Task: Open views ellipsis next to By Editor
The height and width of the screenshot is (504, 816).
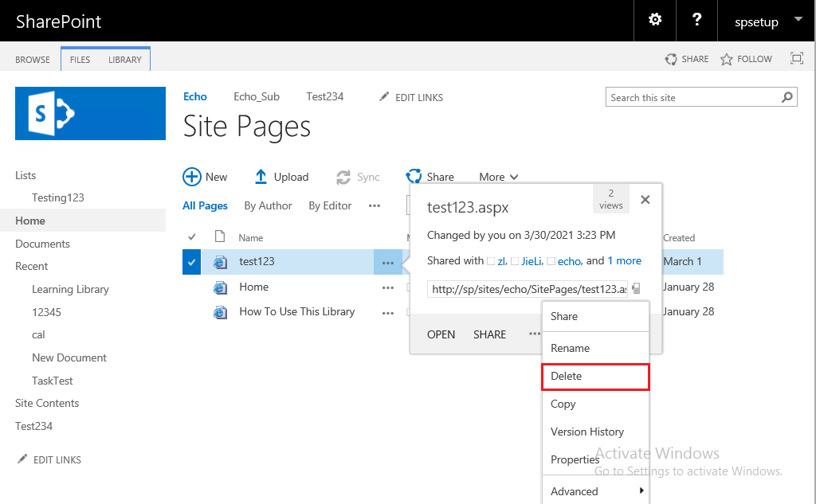Action: 375,206
